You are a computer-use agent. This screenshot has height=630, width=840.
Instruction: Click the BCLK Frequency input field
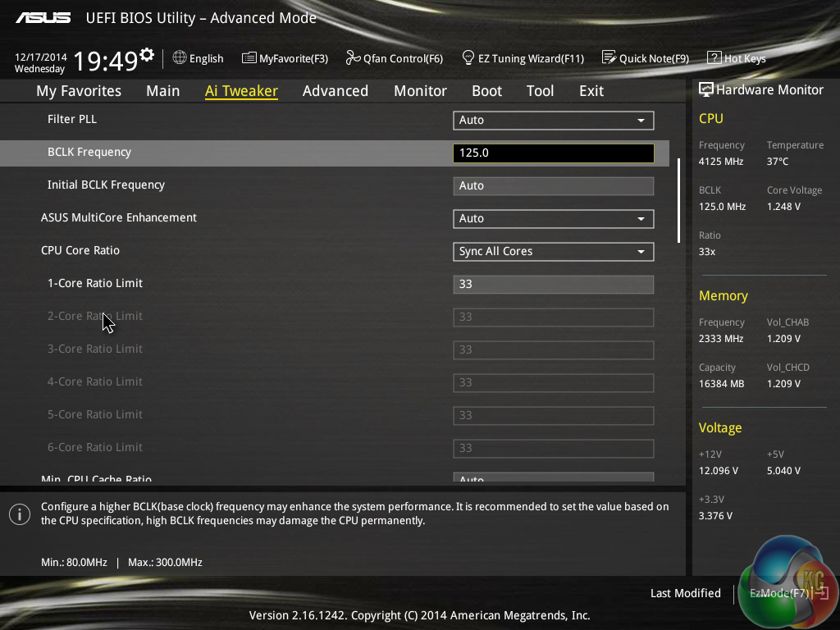pyautogui.click(x=554, y=153)
